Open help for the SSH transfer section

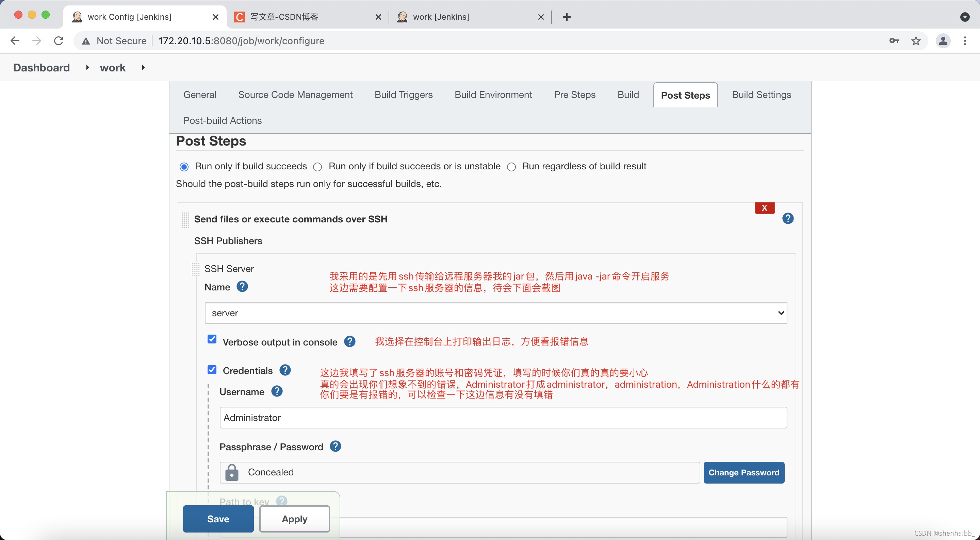(788, 218)
